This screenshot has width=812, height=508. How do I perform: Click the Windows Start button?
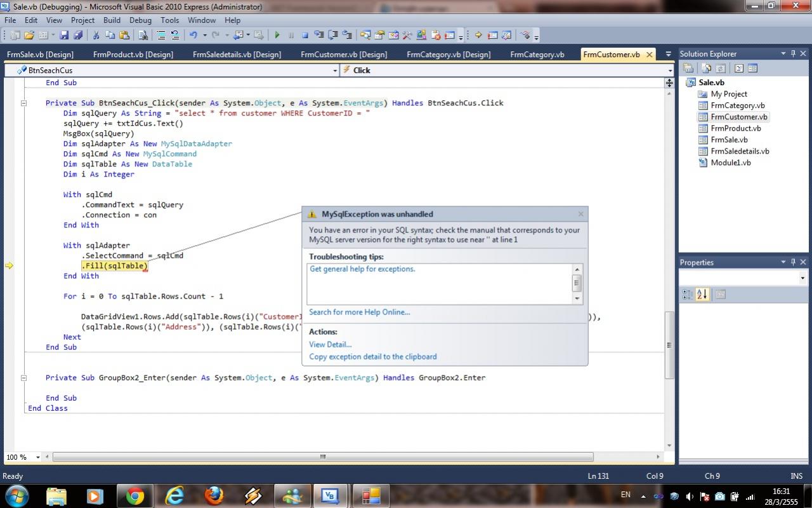coord(16,496)
